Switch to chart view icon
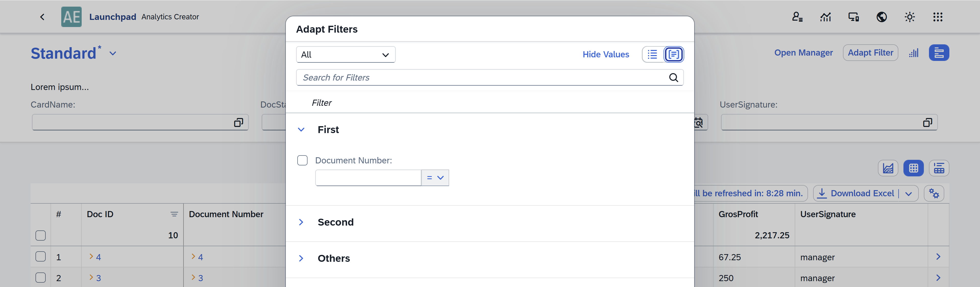 (888, 168)
